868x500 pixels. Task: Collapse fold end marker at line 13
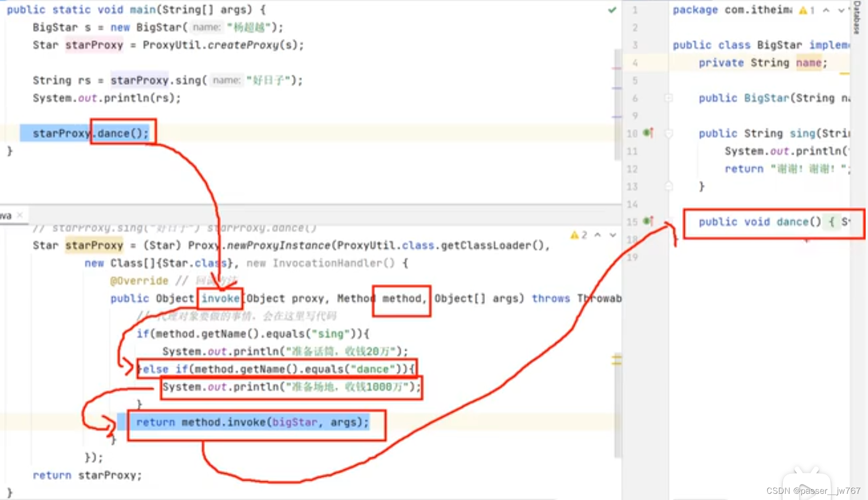click(669, 186)
